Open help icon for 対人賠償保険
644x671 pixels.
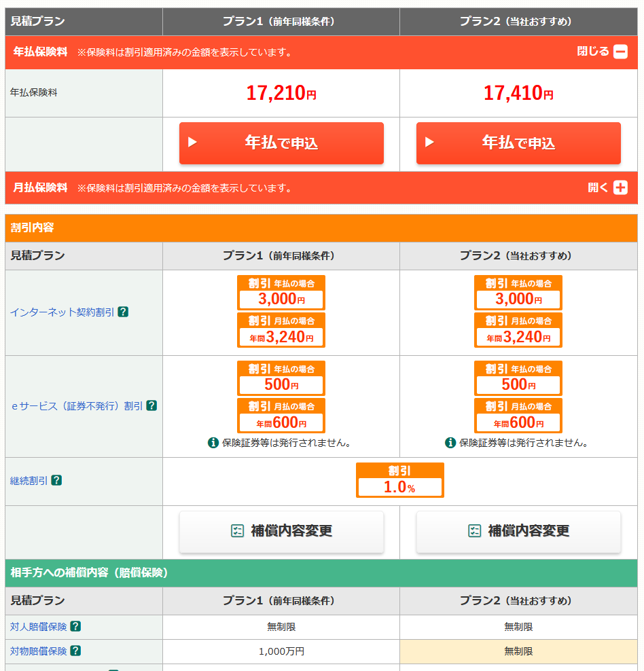coord(75,626)
